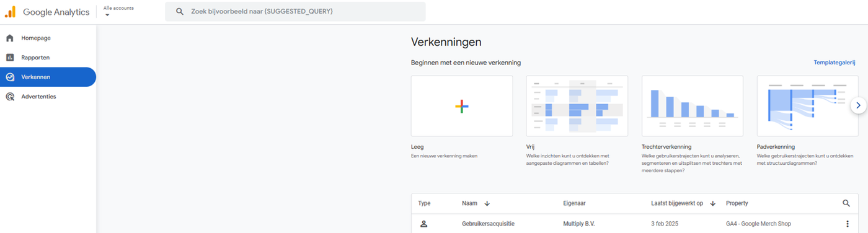This screenshot has width=868, height=233.
Task: Click the Trechterverkenning title text
Action: [x=667, y=147]
